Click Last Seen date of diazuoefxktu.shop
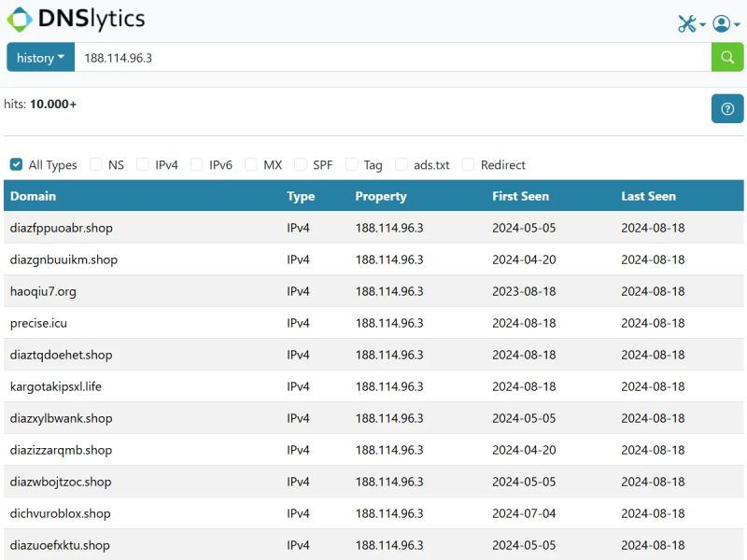 (653, 545)
